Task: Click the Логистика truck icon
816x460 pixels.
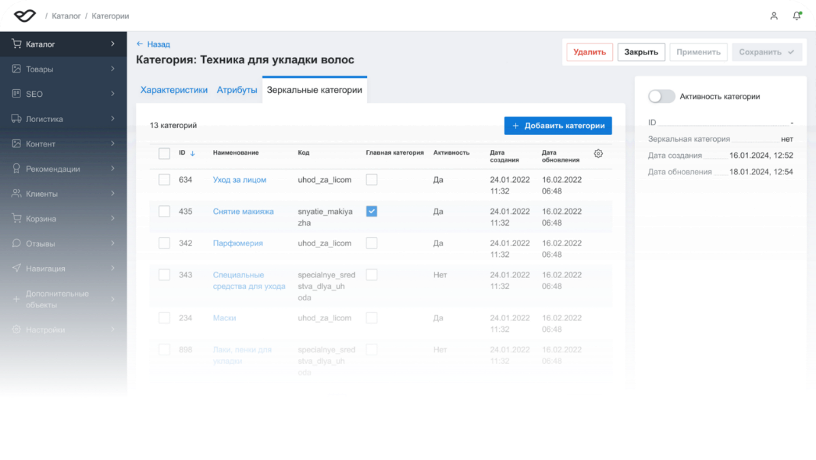Action: (x=17, y=119)
